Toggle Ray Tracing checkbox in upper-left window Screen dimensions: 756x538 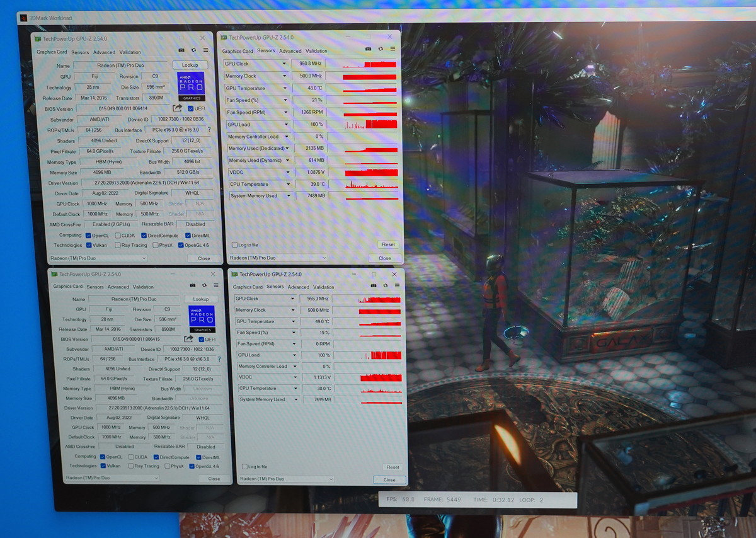pyautogui.click(x=118, y=246)
